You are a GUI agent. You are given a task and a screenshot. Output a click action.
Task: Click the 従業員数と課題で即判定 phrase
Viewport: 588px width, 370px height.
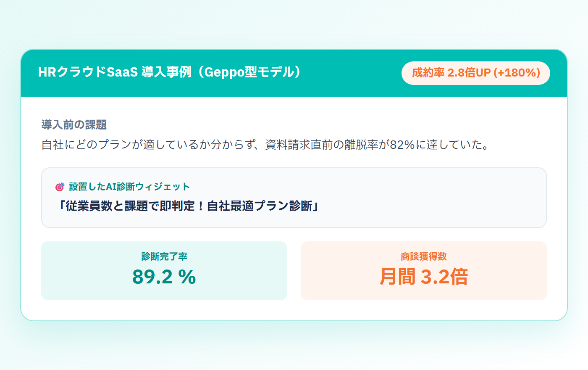coord(125,206)
